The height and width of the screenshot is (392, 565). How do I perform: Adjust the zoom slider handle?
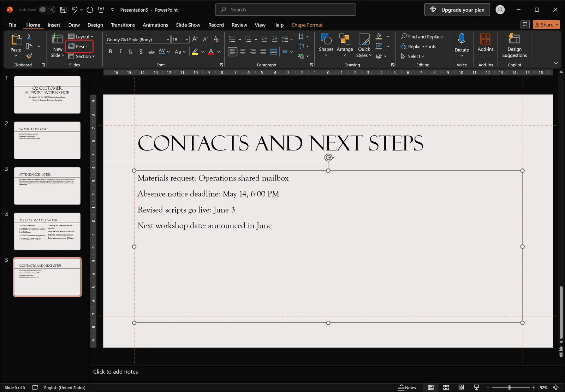[x=510, y=387]
